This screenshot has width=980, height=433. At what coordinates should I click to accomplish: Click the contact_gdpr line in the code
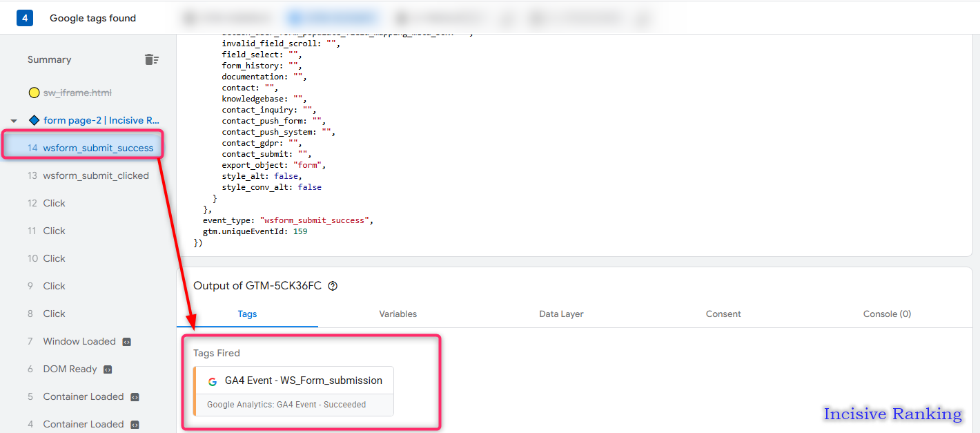262,143
